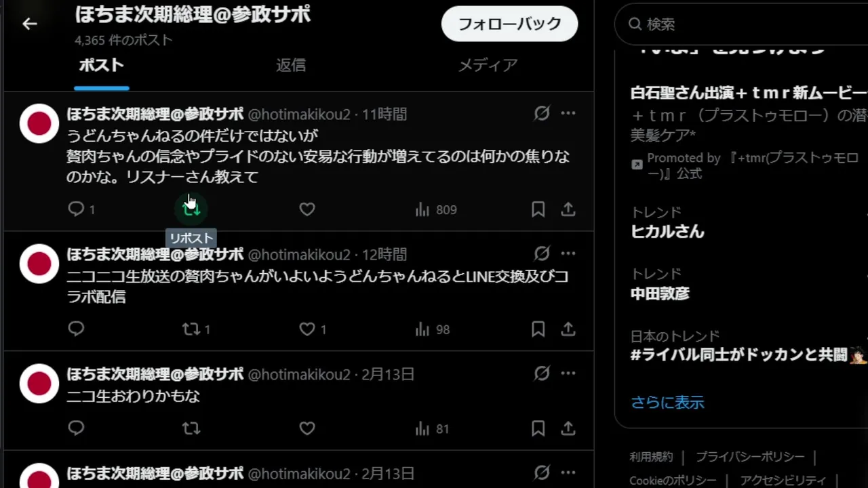The height and width of the screenshot is (488, 868).
Task: Open more options on ニコ生おわりかもな post
Action: coord(568,373)
